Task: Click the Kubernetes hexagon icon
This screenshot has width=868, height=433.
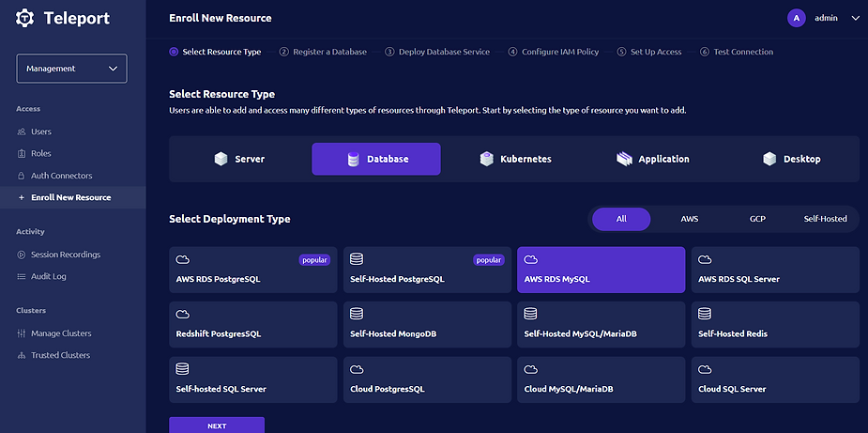Action: tap(487, 159)
